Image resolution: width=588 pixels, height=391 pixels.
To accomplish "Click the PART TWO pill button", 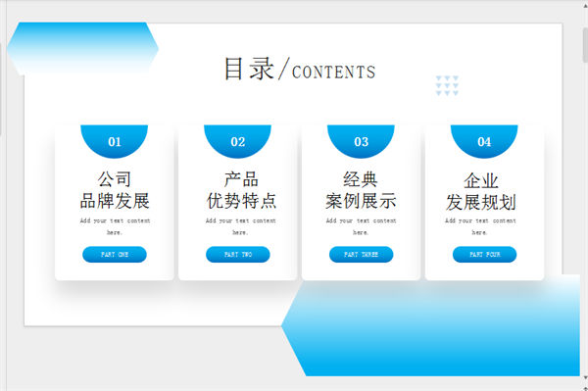I will [x=238, y=255].
